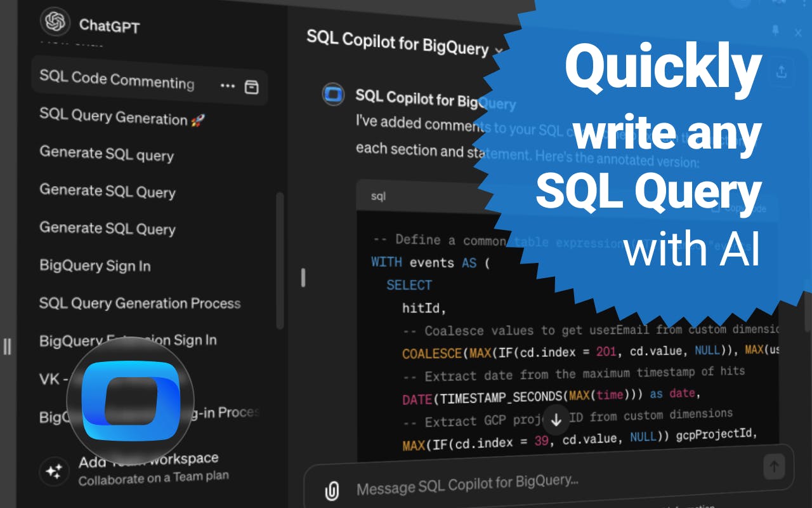Click 'Collaborate on a Team plan' text
Image resolution: width=812 pixels, height=508 pixels.
[x=154, y=478]
